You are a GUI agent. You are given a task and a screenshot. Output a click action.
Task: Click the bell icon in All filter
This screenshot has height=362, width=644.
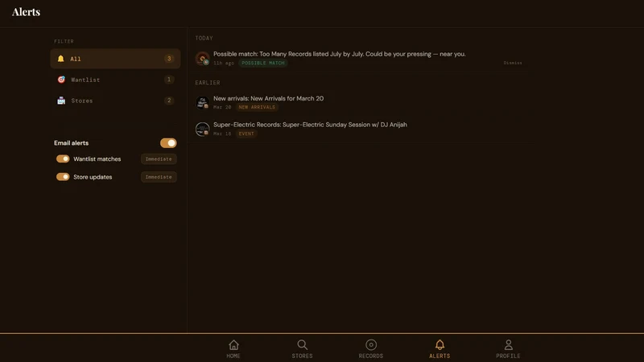[61, 59]
